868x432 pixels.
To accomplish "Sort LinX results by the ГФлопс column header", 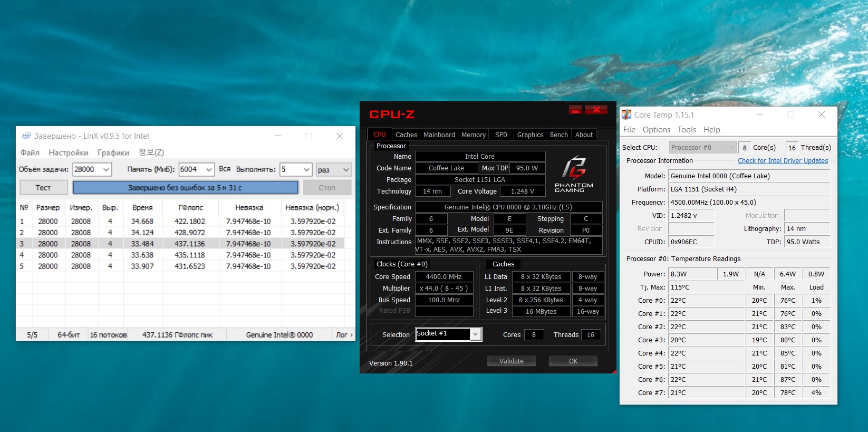I will click(x=190, y=207).
